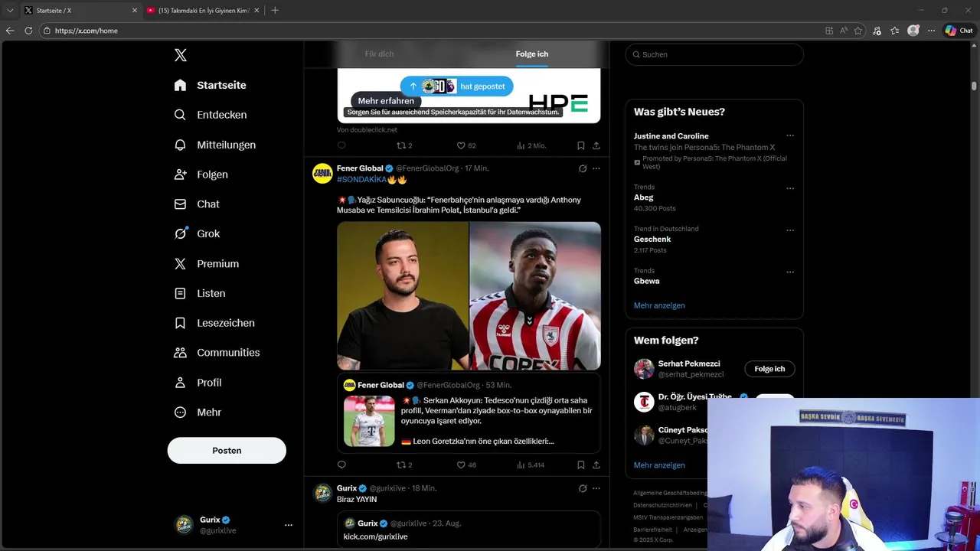Follow Serhat Pekmezci
Image resolution: width=980 pixels, height=551 pixels.
769,369
